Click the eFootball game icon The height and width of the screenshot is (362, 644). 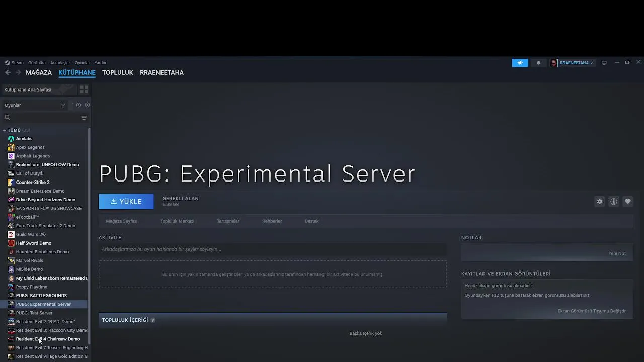coord(11,217)
